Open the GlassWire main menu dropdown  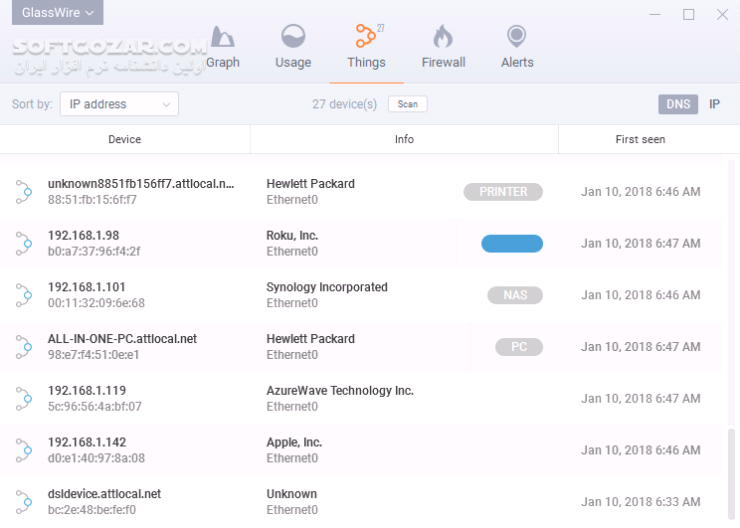(58, 13)
